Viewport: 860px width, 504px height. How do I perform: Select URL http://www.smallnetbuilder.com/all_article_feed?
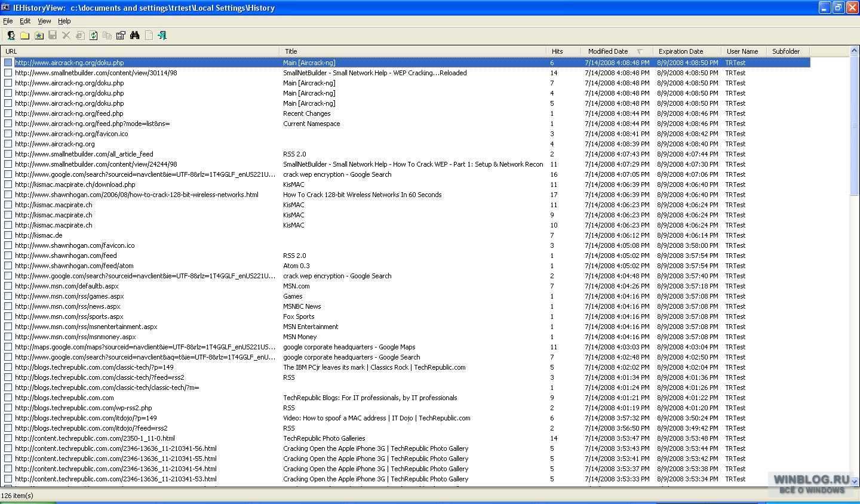point(84,154)
